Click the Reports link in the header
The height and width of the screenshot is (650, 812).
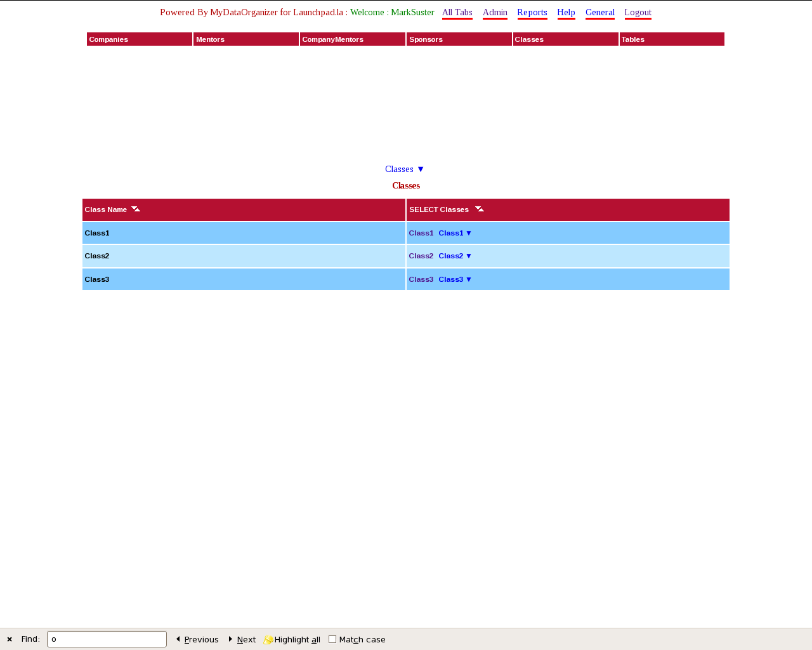(532, 12)
